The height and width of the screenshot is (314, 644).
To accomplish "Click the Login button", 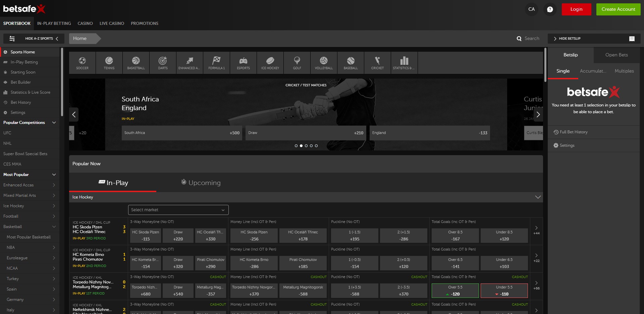I will coord(576,9).
